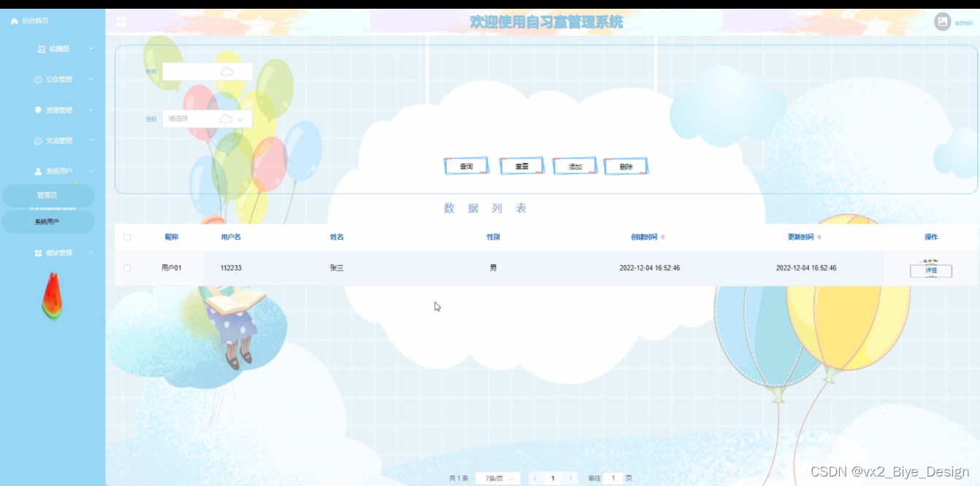The height and width of the screenshot is (486, 980).
Task: Click the home icon beside 后台首页
Action: pyautogui.click(x=14, y=21)
